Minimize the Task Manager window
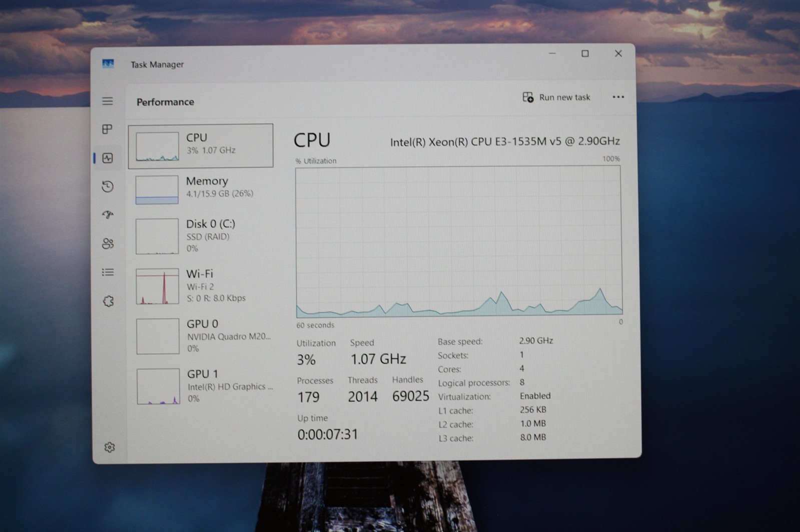The image size is (800, 532). [552, 53]
